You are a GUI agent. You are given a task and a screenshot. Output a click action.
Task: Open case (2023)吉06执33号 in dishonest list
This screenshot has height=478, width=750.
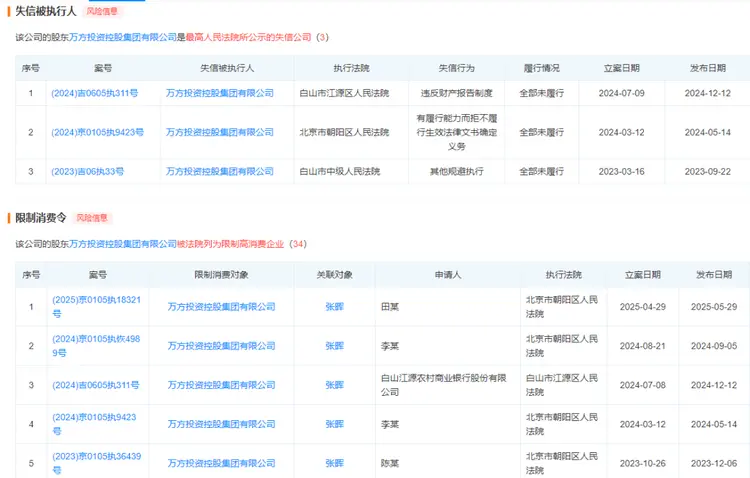[x=88, y=172]
